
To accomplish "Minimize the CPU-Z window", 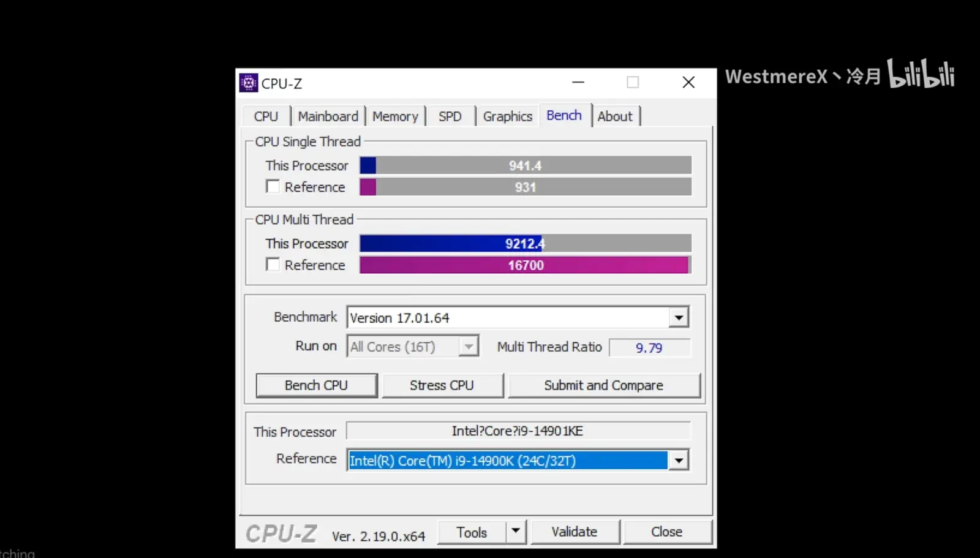I will pyautogui.click(x=578, y=82).
